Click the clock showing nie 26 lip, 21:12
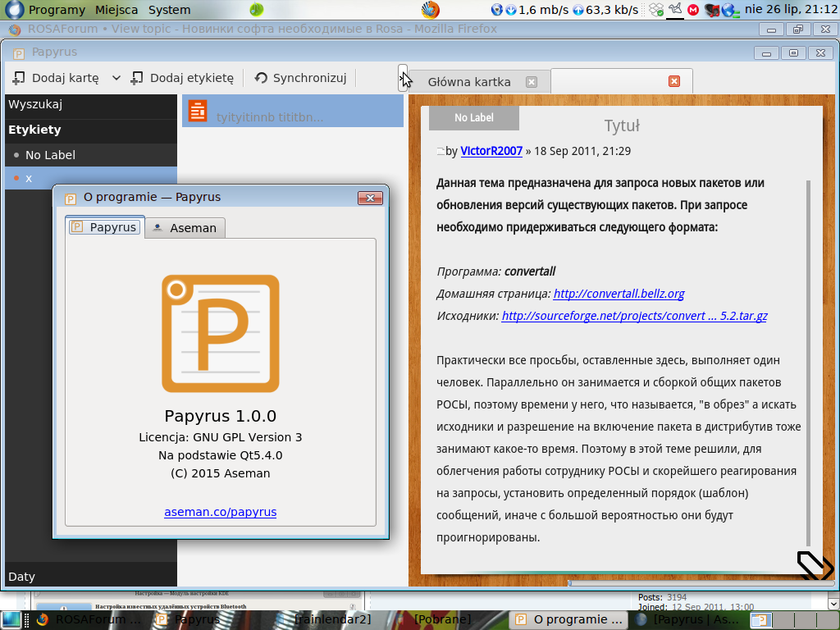 point(790,10)
